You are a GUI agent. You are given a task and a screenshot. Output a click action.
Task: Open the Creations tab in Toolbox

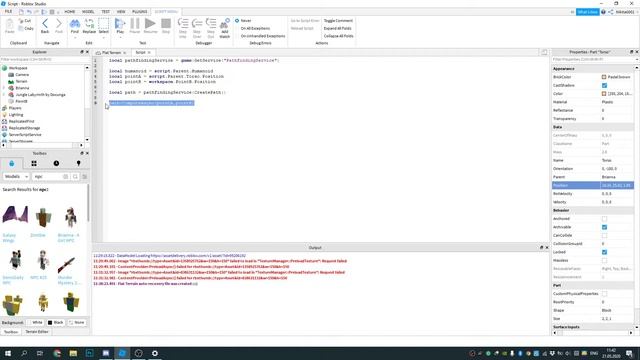coord(78,163)
